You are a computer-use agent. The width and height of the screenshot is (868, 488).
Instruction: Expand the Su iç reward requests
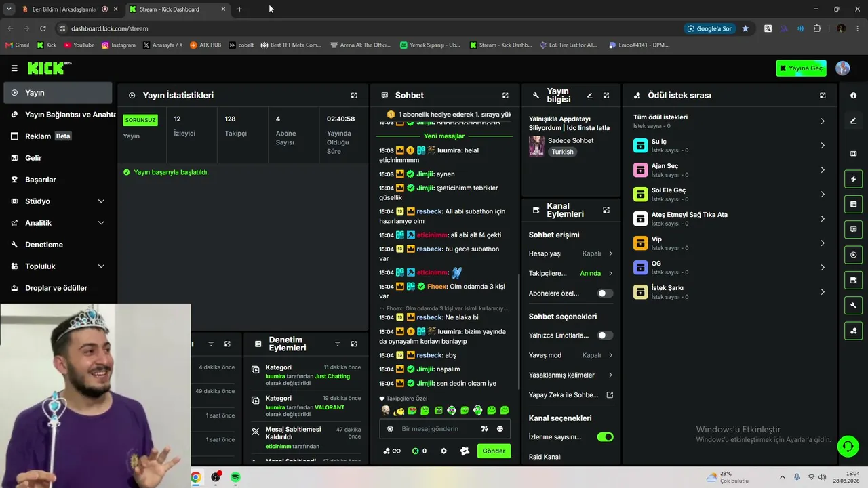[730, 146]
